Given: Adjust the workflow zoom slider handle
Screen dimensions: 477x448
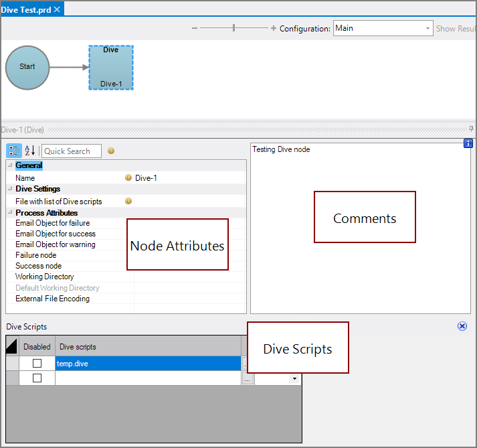Looking at the screenshot, I should tap(233, 28).
